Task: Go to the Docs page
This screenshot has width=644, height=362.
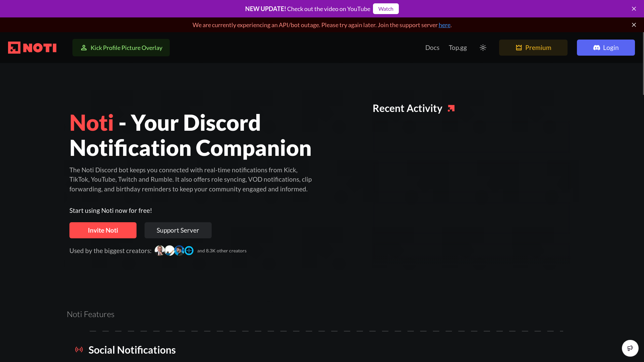Action: (x=432, y=48)
